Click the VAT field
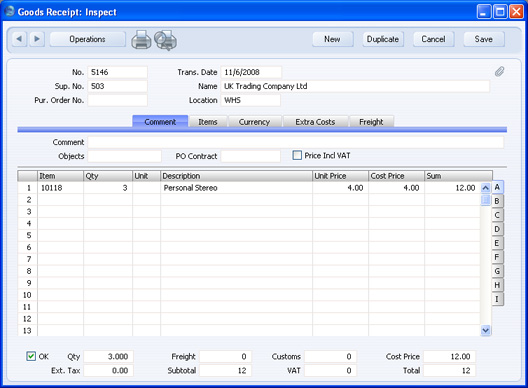Screen dimensions: 528x388 (330, 370)
